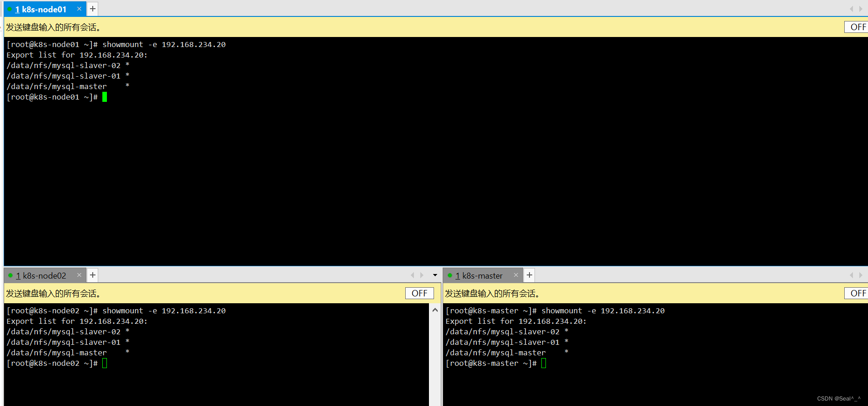Click /data/nfs/mysql-master line in k8s-node01 terminal
Viewport: 868px width, 406px height.
click(68, 86)
